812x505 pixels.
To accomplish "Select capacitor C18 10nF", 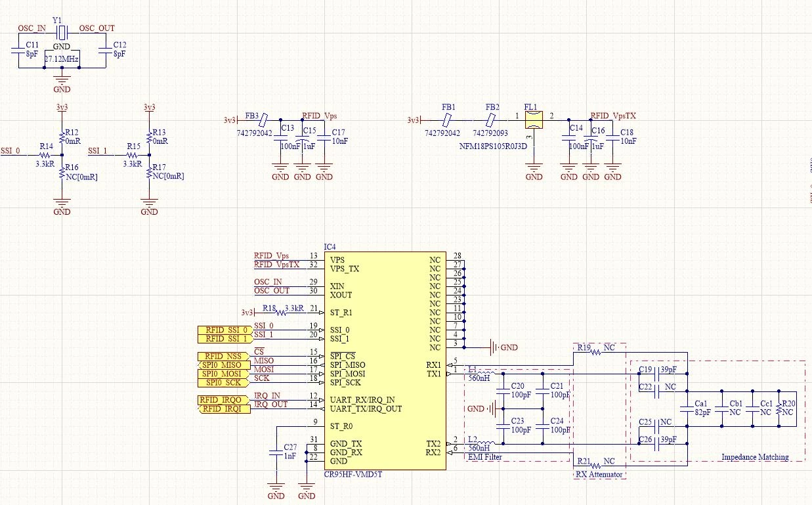I will click(613, 138).
